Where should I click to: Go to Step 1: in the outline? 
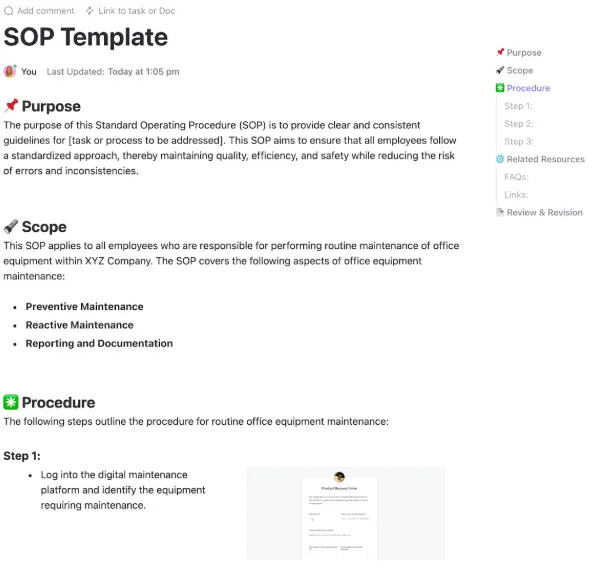(x=518, y=106)
